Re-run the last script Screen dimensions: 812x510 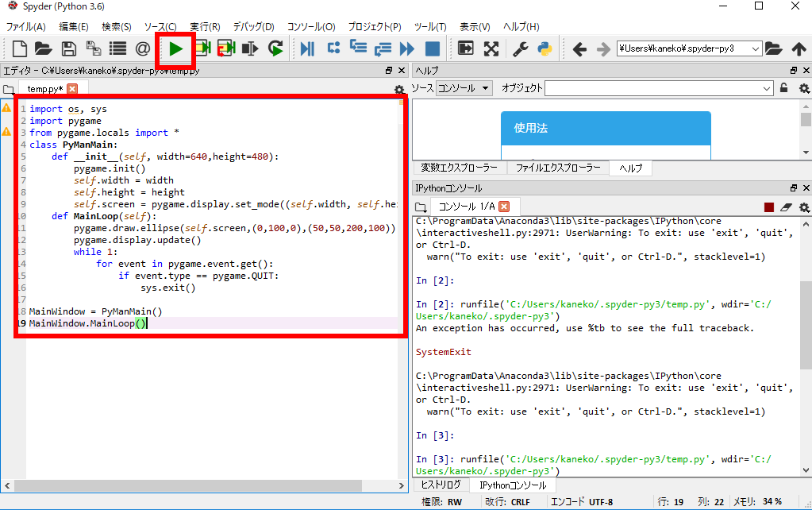(275, 48)
